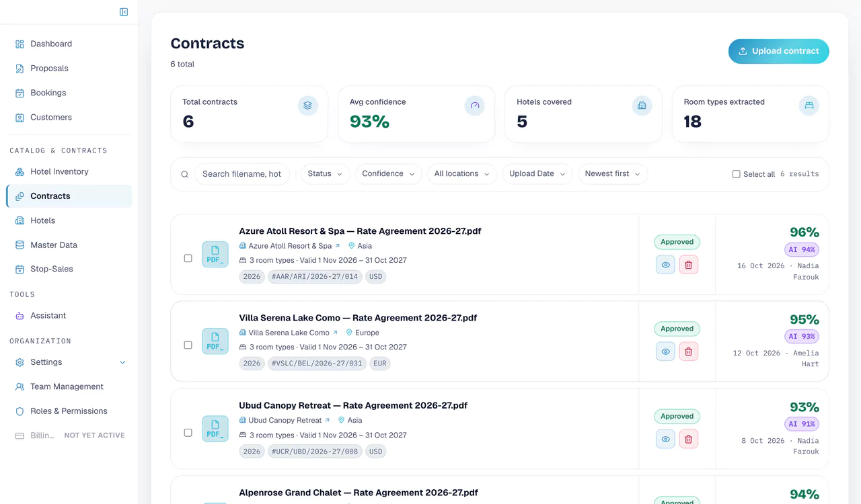This screenshot has width=861, height=504.
Task: Preview Azure Atoll contract with eye icon
Action: 665,265
